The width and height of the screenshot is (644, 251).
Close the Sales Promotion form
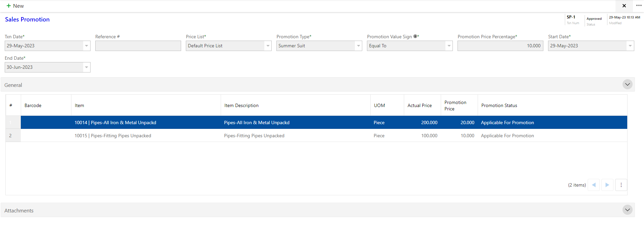(624, 6)
